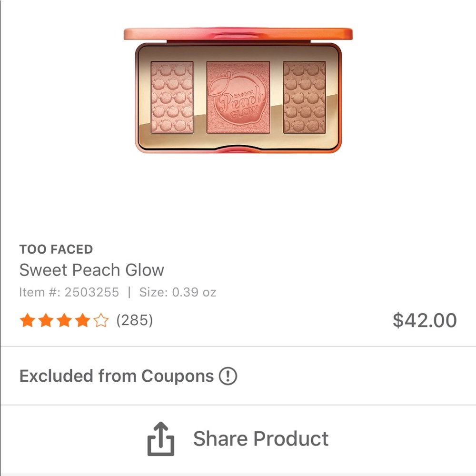Tap the exclamation mark inside the circle
The width and height of the screenshot is (476, 476).
(x=227, y=376)
